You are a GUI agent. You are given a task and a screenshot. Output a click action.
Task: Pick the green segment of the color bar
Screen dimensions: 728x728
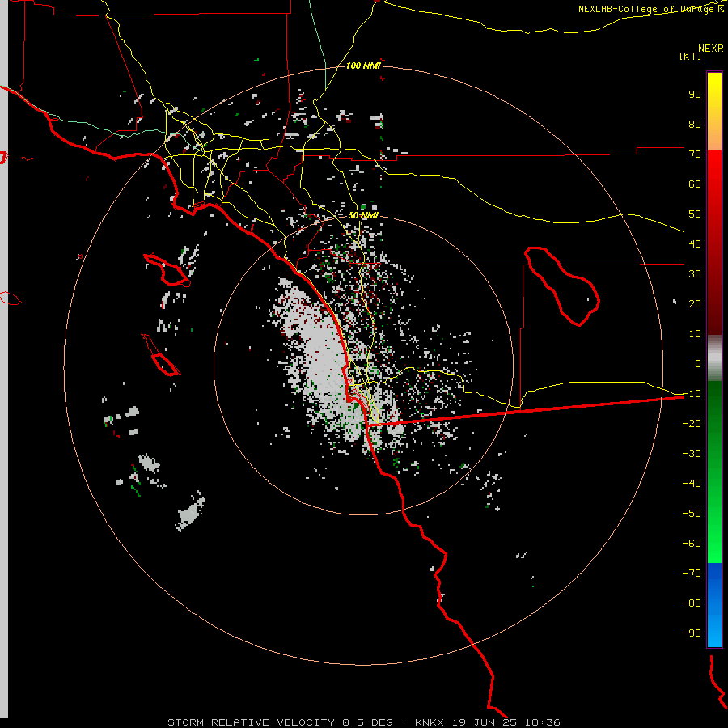[714, 472]
